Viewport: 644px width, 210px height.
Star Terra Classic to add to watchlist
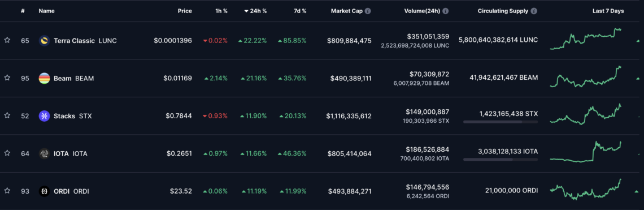[x=7, y=40]
